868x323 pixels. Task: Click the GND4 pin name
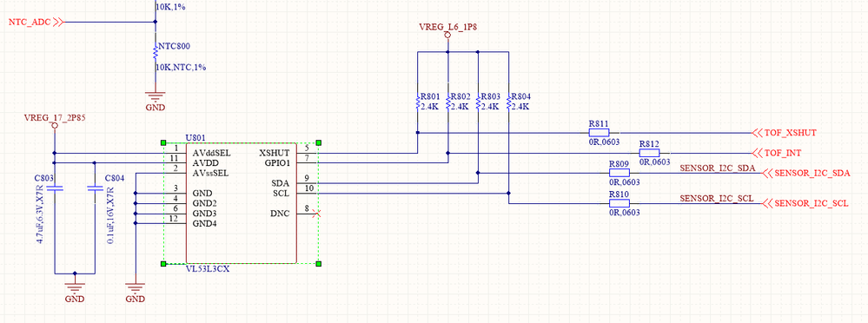[x=205, y=223]
